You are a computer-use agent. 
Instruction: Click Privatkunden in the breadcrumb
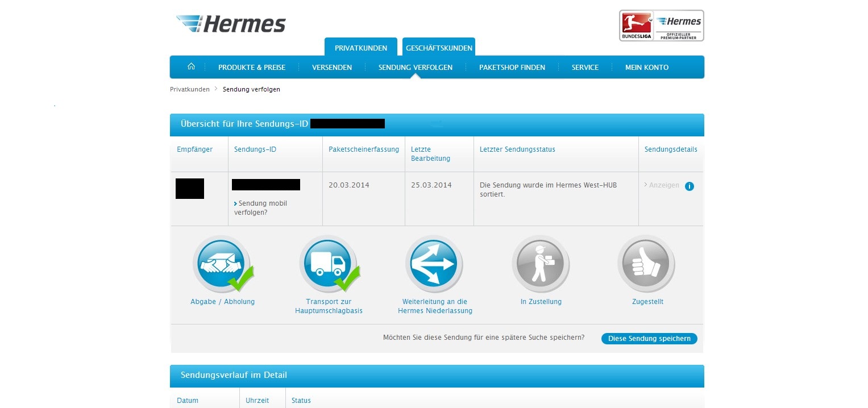point(190,89)
